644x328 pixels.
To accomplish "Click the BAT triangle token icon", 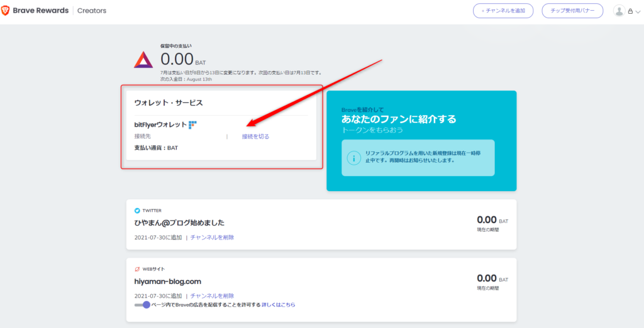I will tap(143, 59).
